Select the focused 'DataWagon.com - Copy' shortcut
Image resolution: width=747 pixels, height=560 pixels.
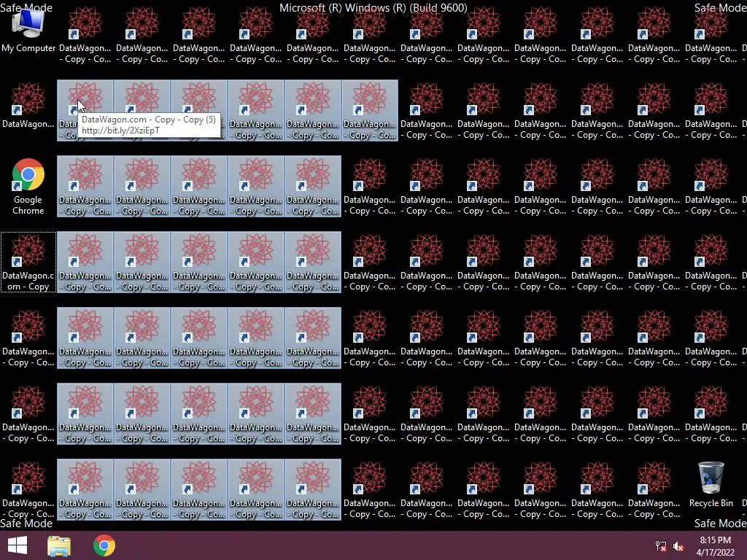tap(28, 262)
